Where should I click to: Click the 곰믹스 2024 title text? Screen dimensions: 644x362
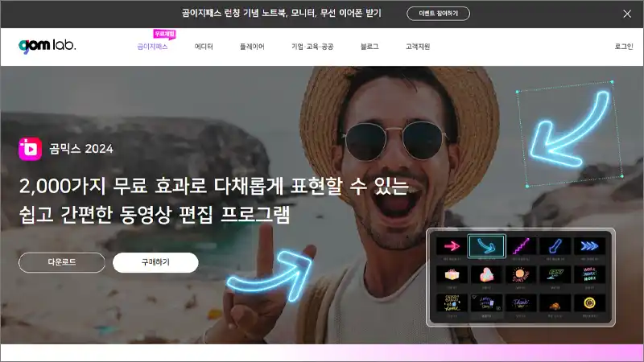81,149
